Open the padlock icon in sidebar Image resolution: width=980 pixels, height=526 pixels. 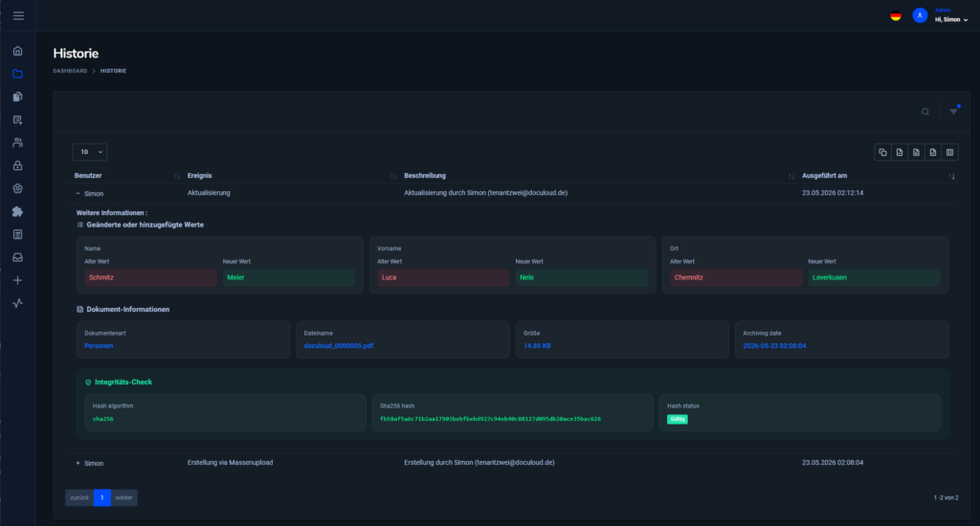tap(17, 165)
